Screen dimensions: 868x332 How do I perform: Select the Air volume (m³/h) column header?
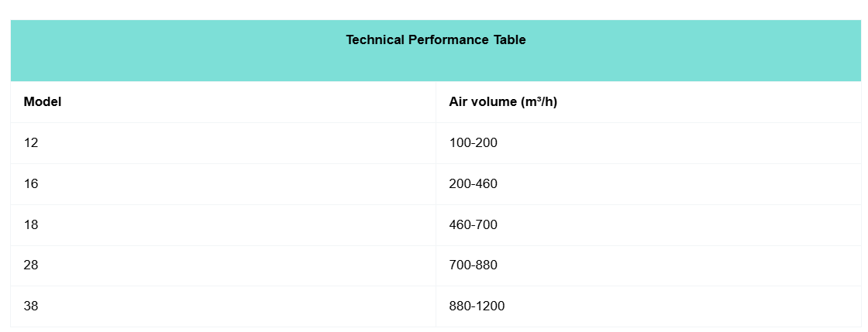(x=503, y=102)
